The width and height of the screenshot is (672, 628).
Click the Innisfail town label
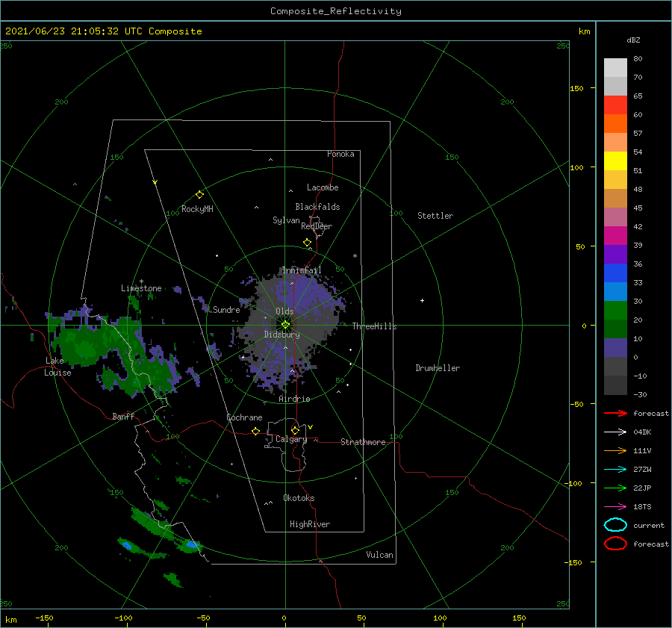pyautogui.click(x=302, y=270)
